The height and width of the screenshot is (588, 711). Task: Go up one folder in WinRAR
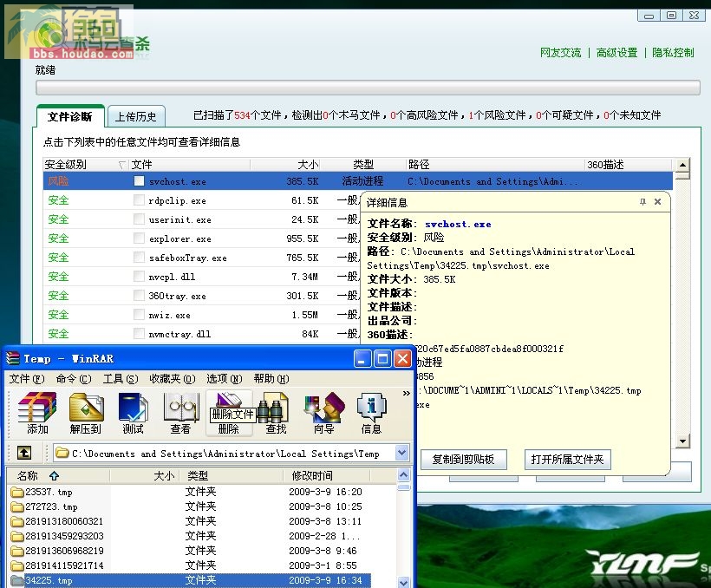(x=24, y=453)
